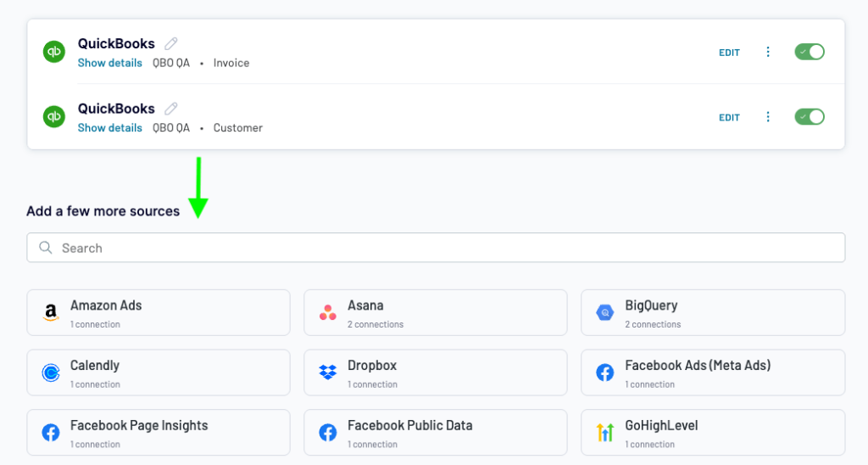Image resolution: width=868 pixels, height=465 pixels.
Task: Click 'QBO QA' in the Invoice row
Action: pos(171,63)
